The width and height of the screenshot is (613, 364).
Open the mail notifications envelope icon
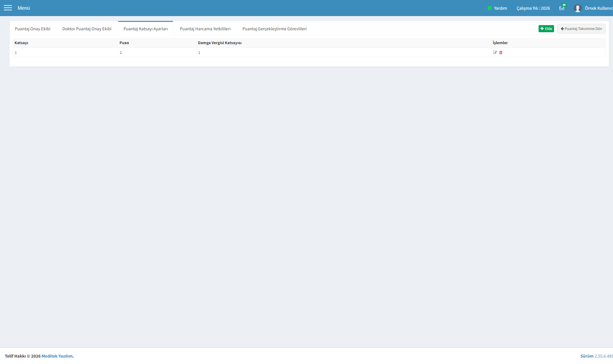tap(562, 8)
